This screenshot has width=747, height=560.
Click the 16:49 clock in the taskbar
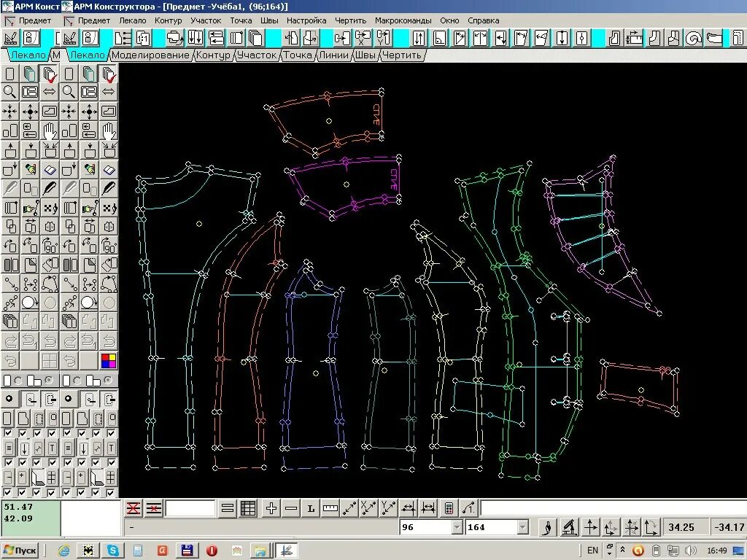(x=716, y=551)
